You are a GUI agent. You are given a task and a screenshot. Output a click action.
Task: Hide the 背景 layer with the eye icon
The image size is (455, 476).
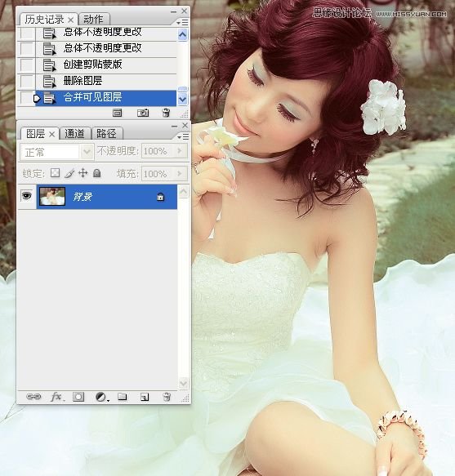pyautogui.click(x=27, y=196)
